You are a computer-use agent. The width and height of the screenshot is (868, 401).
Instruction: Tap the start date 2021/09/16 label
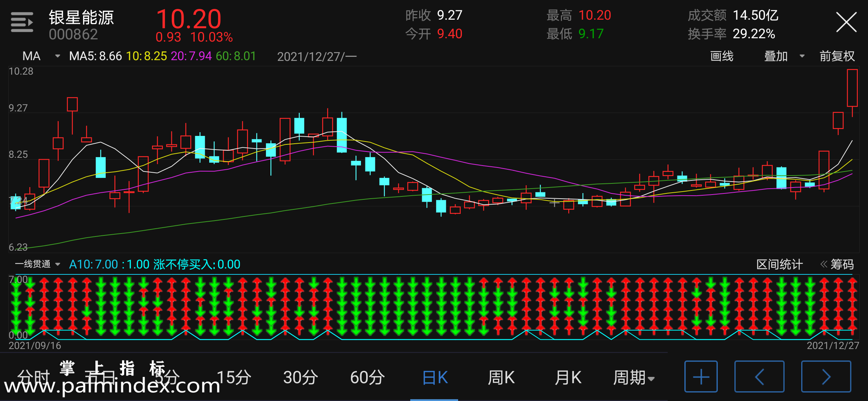click(x=35, y=346)
